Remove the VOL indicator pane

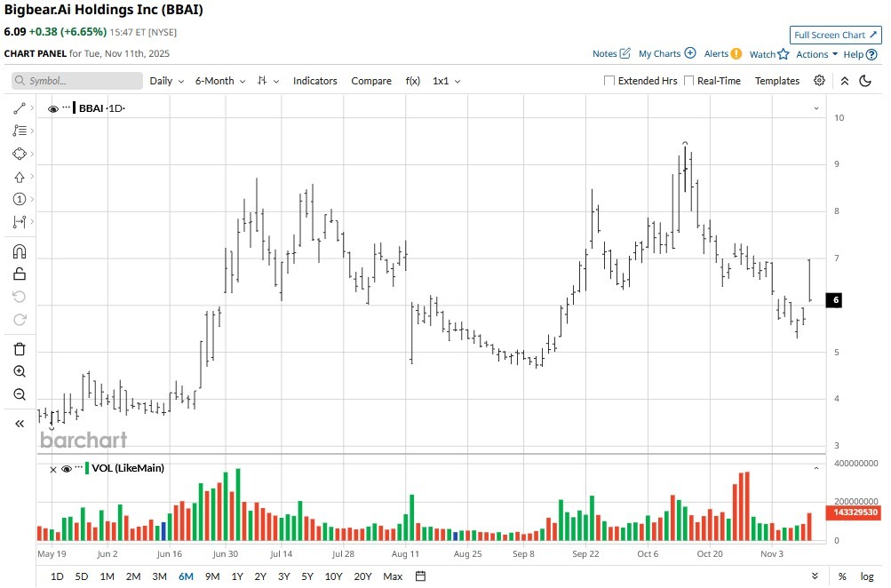click(52, 469)
